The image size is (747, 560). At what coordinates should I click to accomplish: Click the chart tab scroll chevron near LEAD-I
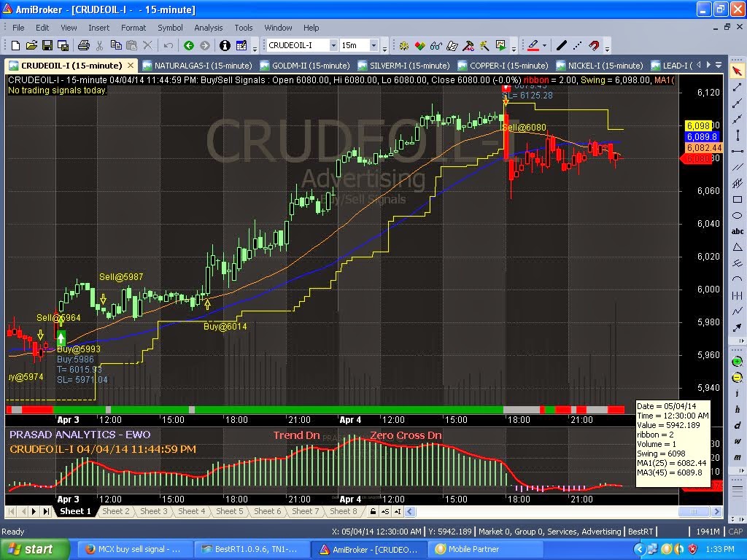click(x=698, y=65)
